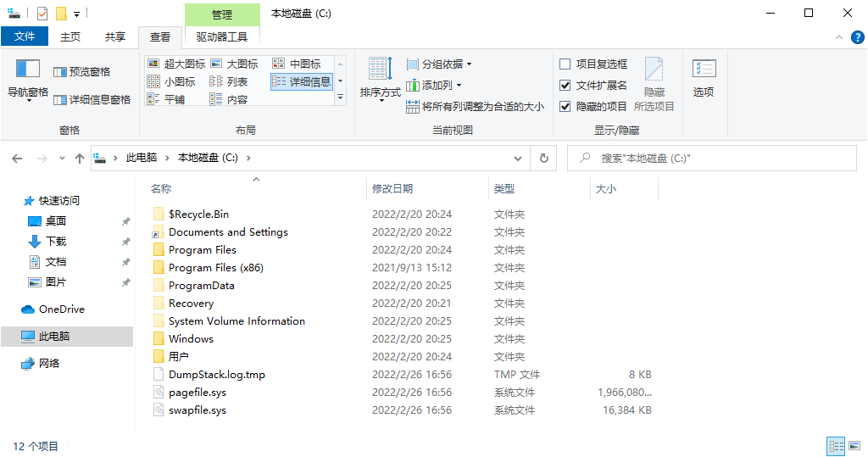Sort by the 修改日期 column header
The height and width of the screenshot is (457, 868).
tap(427, 189)
